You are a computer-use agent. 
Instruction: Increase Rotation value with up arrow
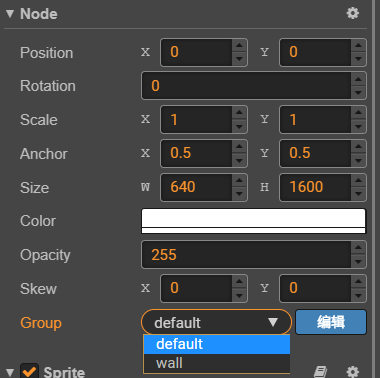click(x=358, y=79)
